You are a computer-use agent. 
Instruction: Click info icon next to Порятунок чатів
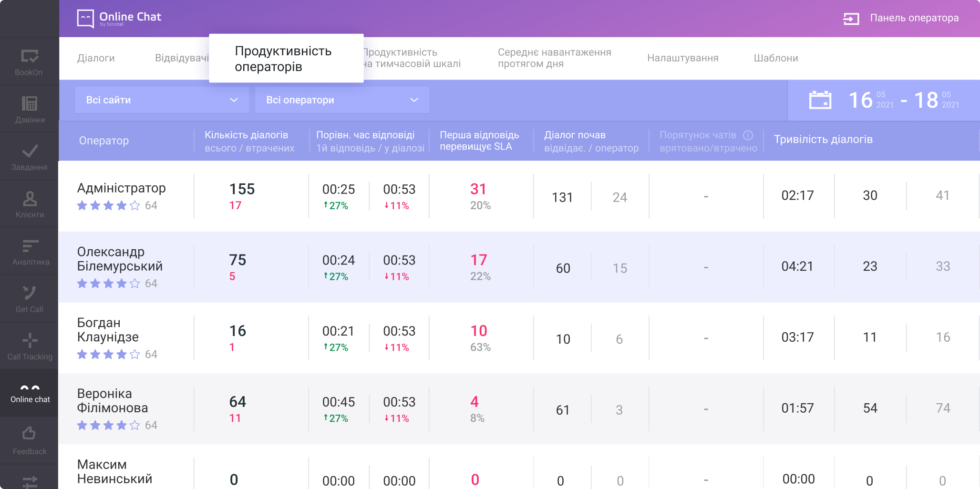coord(748,135)
